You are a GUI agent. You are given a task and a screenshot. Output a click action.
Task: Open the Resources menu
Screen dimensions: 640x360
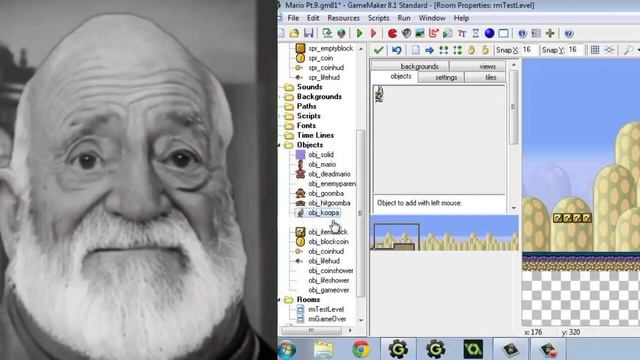pos(343,18)
